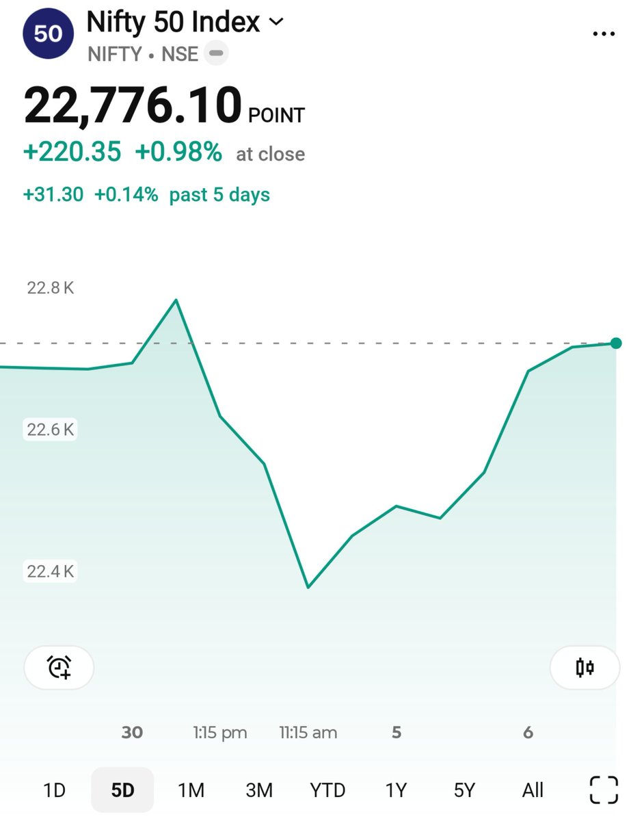Tap the add price alert clock icon
This screenshot has width=644, height=821.
[59, 667]
